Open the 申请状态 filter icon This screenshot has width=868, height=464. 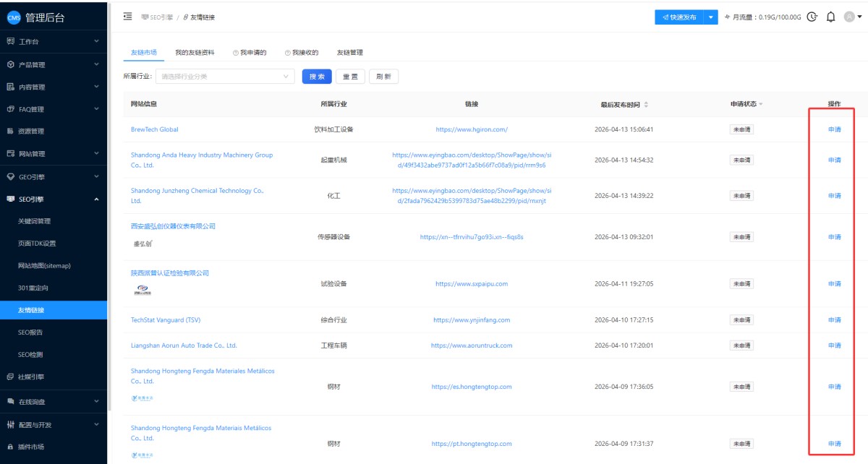click(x=761, y=104)
